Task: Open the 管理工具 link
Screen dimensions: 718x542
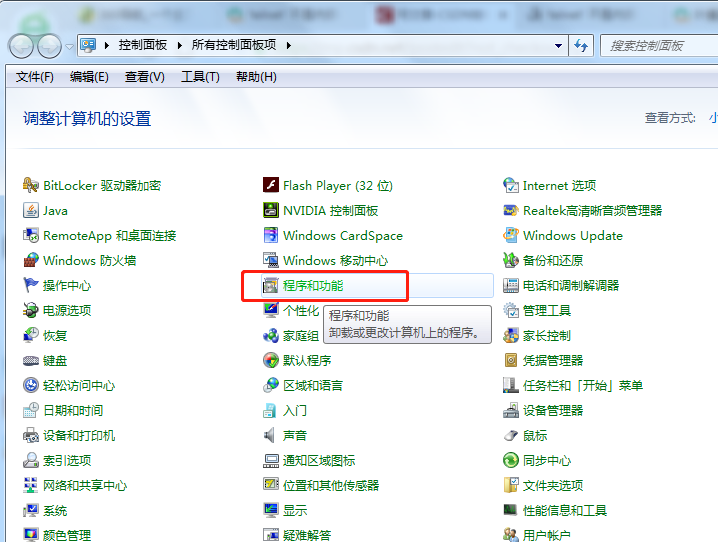Action: [547, 310]
